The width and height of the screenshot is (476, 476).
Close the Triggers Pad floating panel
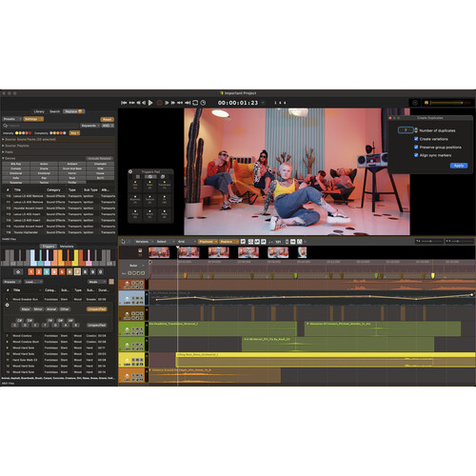pyautogui.click(x=130, y=171)
